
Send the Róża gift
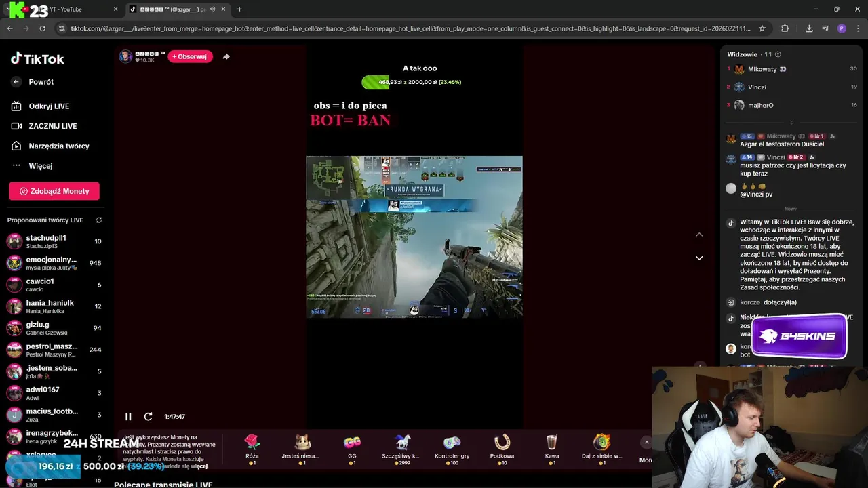click(x=252, y=449)
